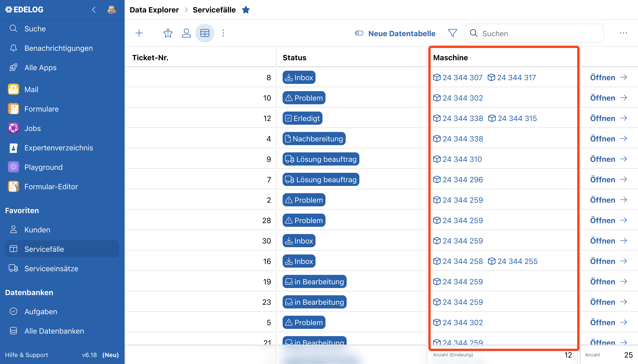Open the filter funnel
Screen dimensions: 638x364
tap(452, 33)
